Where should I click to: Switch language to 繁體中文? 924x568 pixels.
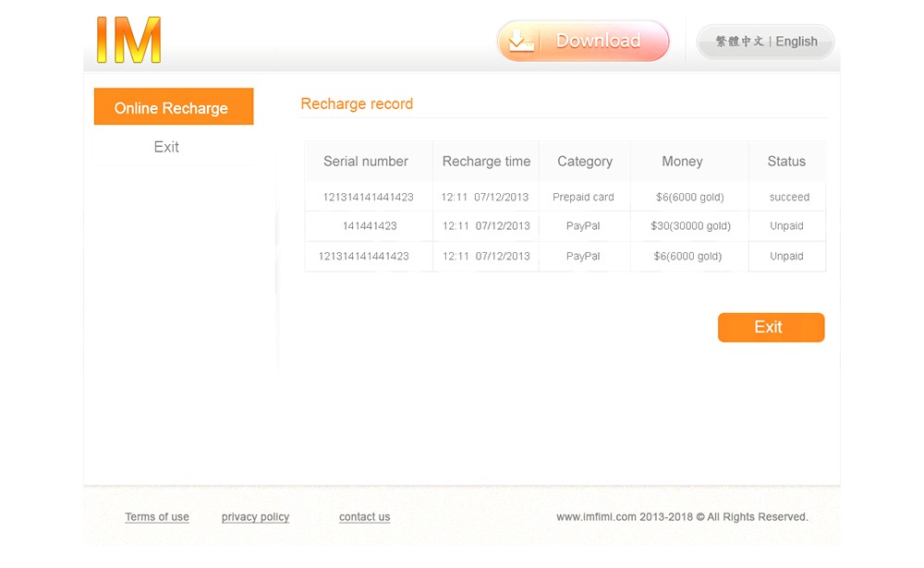(x=739, y=42)
